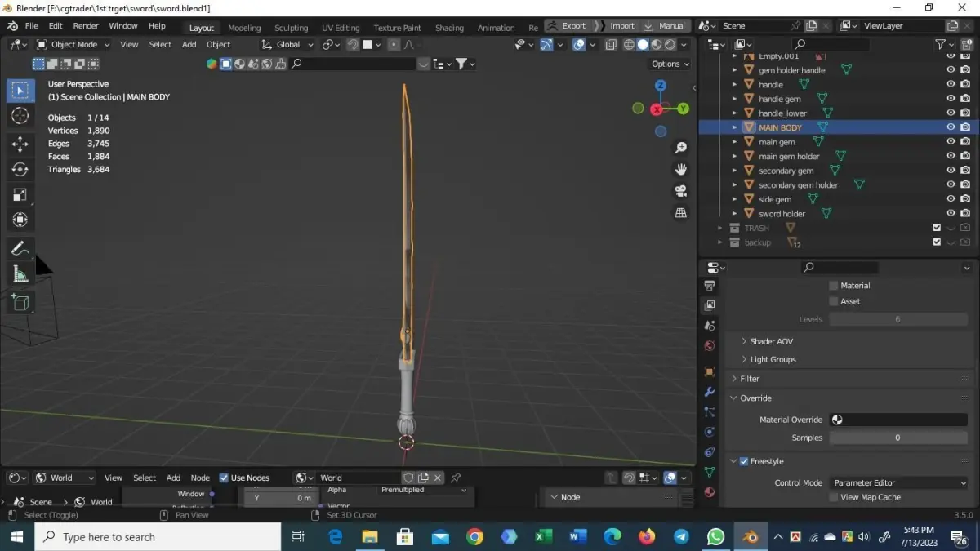Screen dimensions: 980x551
Task: Click the Manual button
Action: [x=665, y=26]
